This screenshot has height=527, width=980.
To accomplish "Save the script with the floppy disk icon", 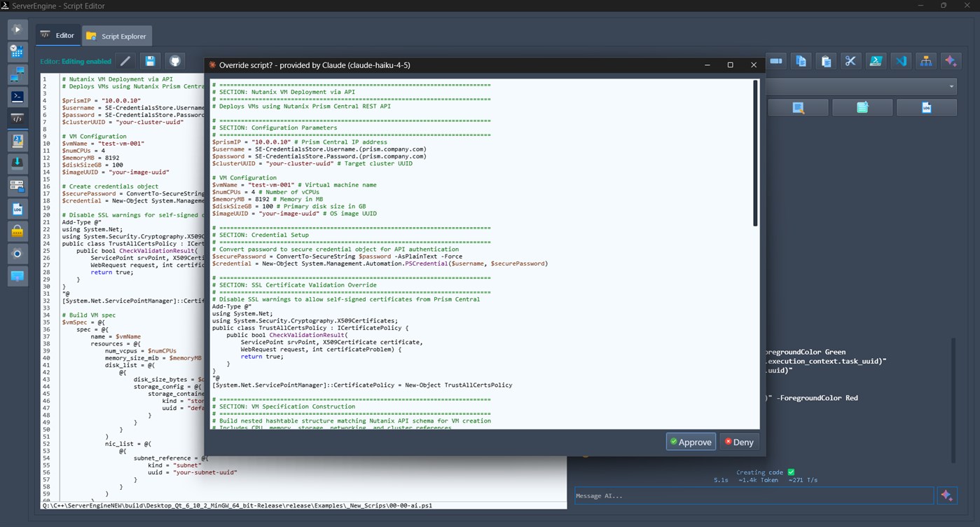I will click(150, 61).
